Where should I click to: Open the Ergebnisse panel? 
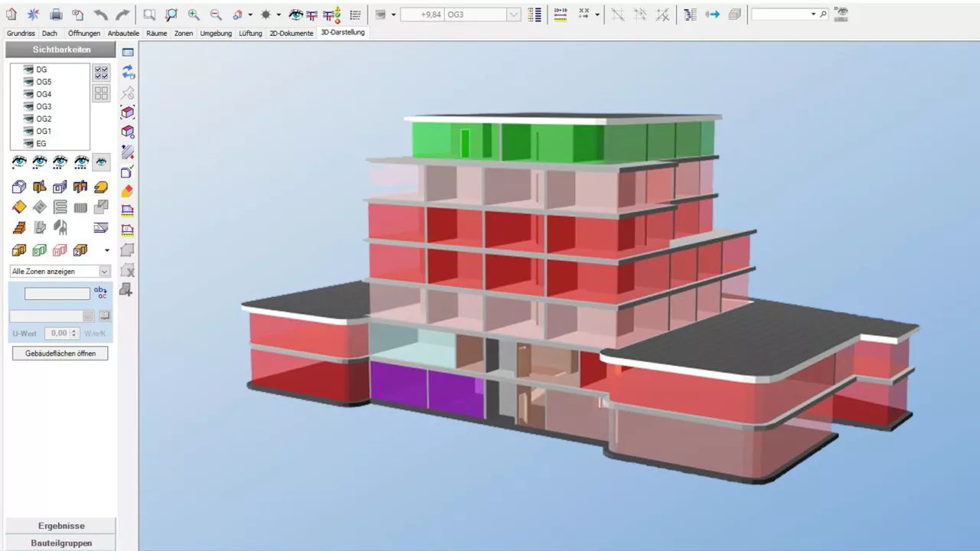tap(61, 526)
